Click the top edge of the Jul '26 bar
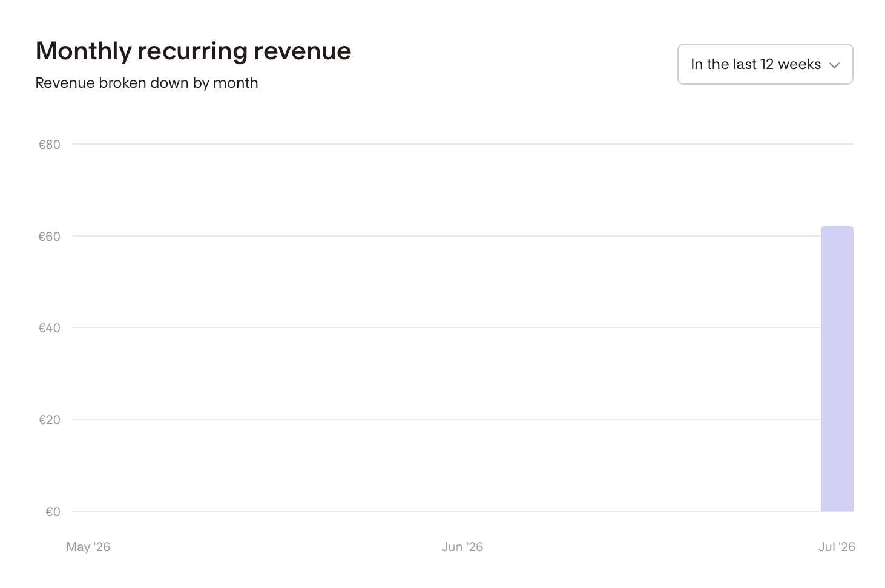The height and width of the screenshot is (588, 885). coord(837,227)
